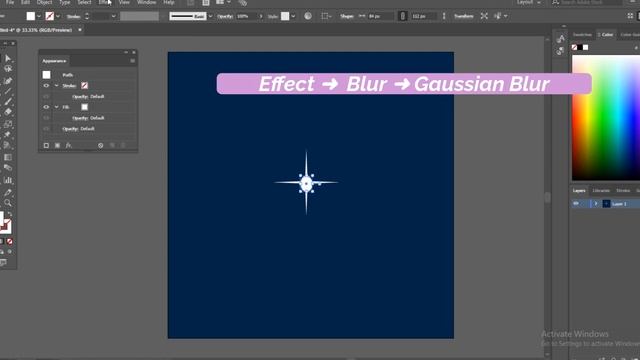The image size is (640, 360).
Task: Click Clear Appearance icon in Appearance panel
Action: coord(100,145)
